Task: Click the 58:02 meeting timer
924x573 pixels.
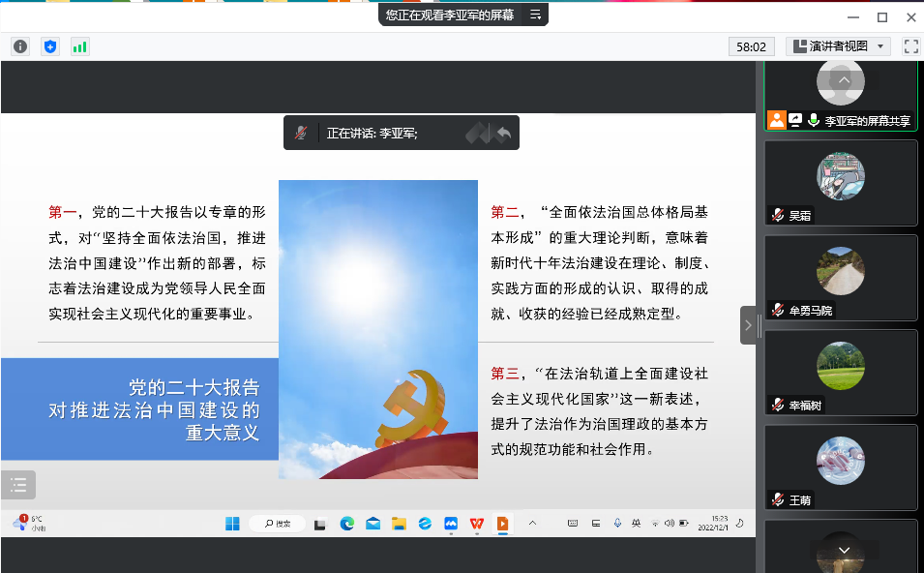Action: pos(752,46)
